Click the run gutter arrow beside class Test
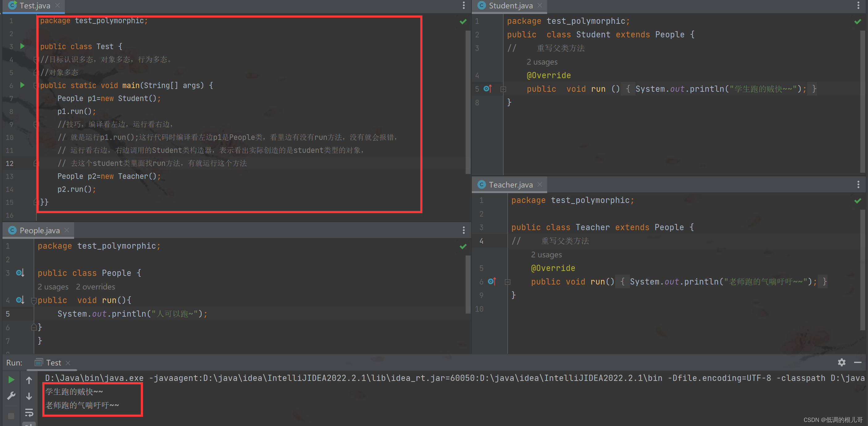 click(22, 46)
